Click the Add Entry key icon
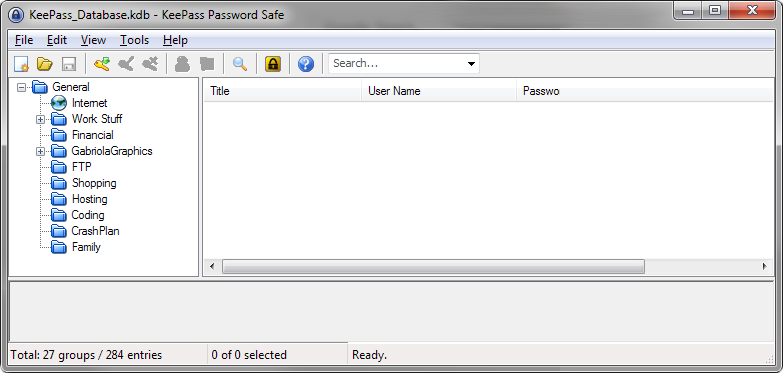The height and width of the screenshot is (373, 783). tap(101, 64)
